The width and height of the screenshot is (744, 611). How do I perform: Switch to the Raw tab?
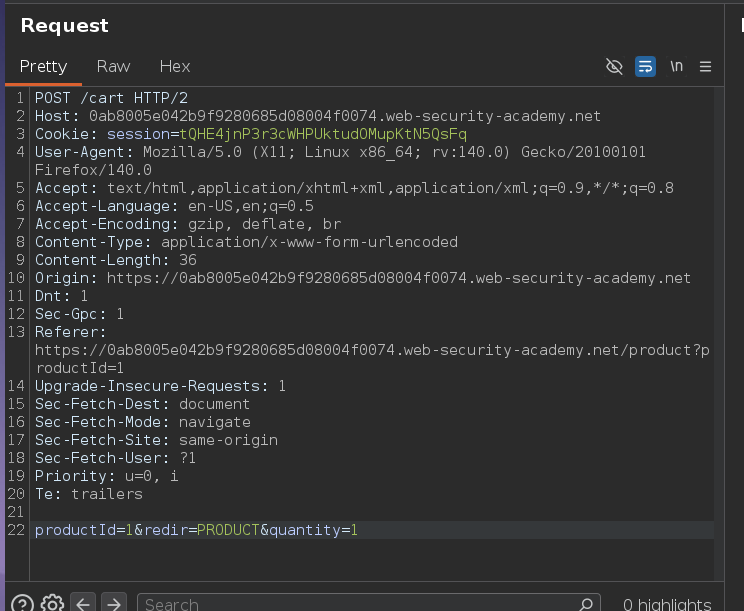coord(113,66)
